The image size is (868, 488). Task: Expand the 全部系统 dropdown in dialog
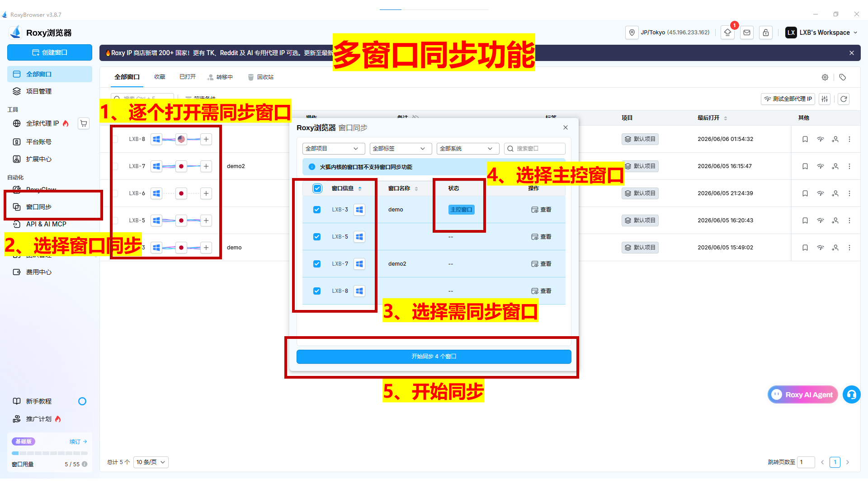(x=468, y=149)
